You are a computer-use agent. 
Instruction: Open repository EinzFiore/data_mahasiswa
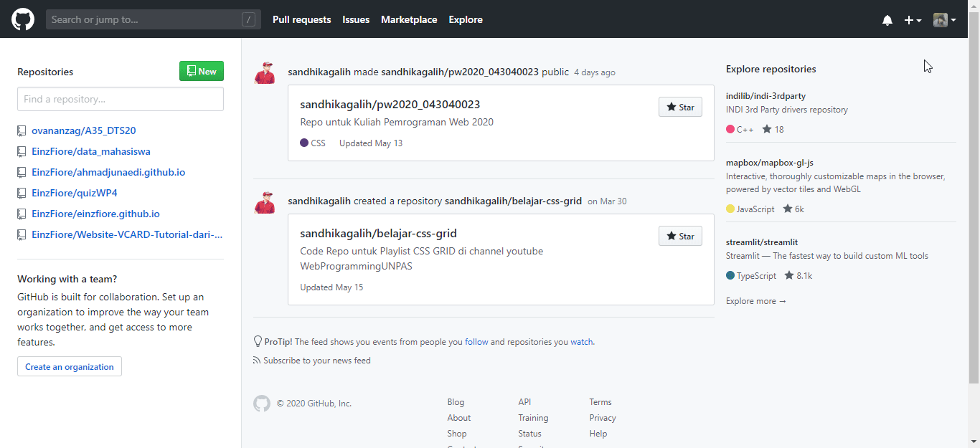tap(91, 151)
